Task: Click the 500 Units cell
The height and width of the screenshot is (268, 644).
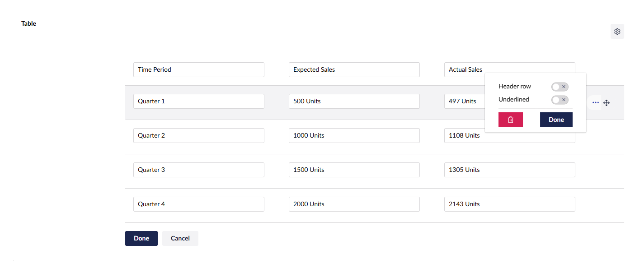Action: pos(354,101)
